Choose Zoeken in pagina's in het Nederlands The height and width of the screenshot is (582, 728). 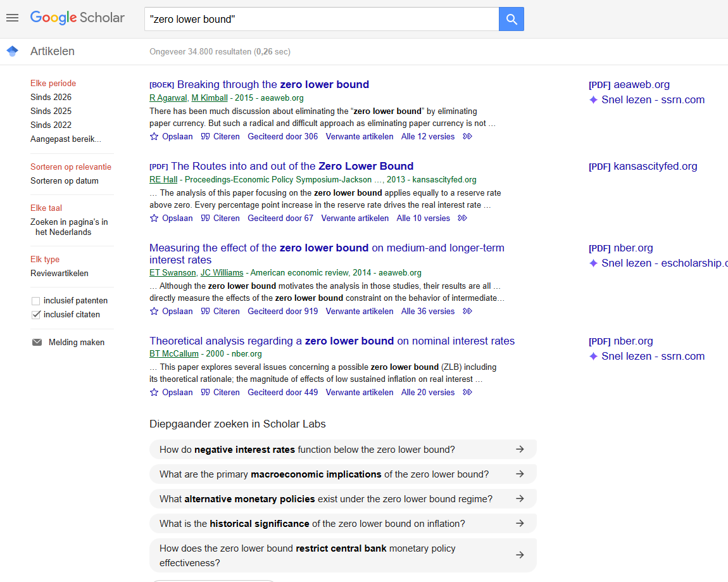click(69, 227)
